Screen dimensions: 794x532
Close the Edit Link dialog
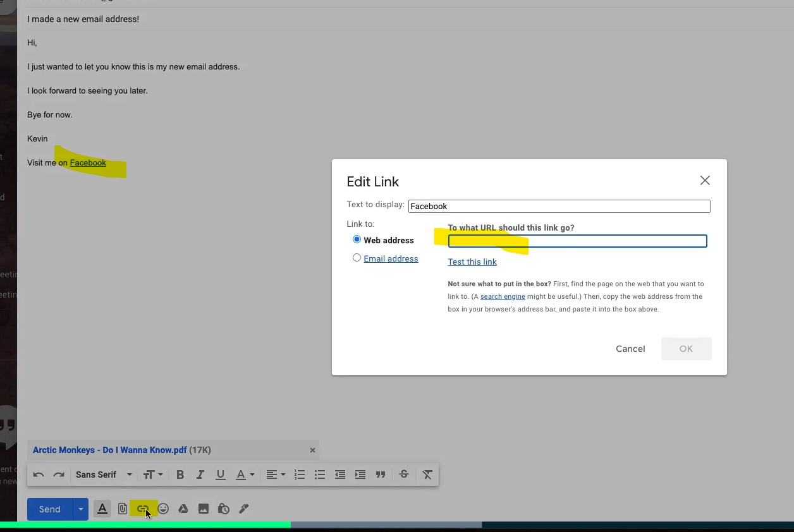click(705, 181)
